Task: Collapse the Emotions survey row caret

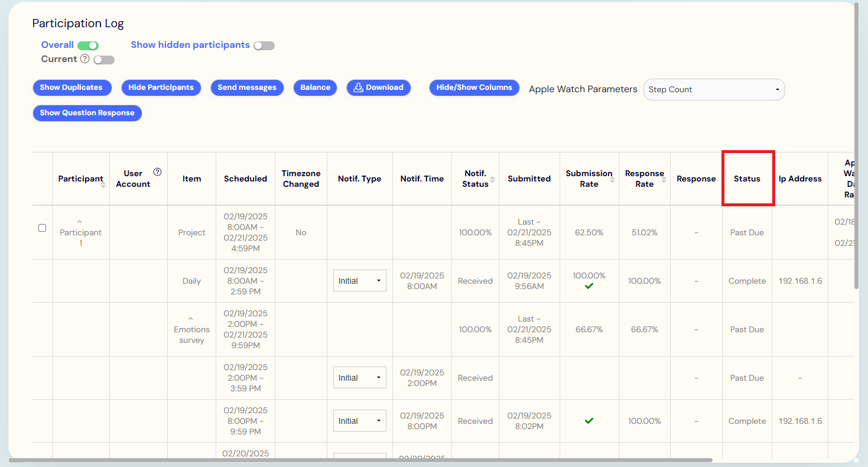Action: click(x=191, y=319)
